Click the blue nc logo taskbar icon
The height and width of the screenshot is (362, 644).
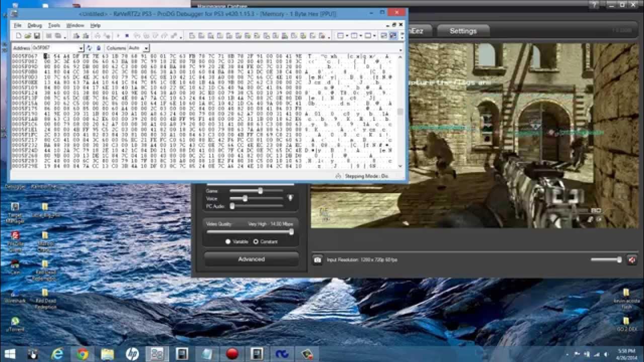point(282,354)
